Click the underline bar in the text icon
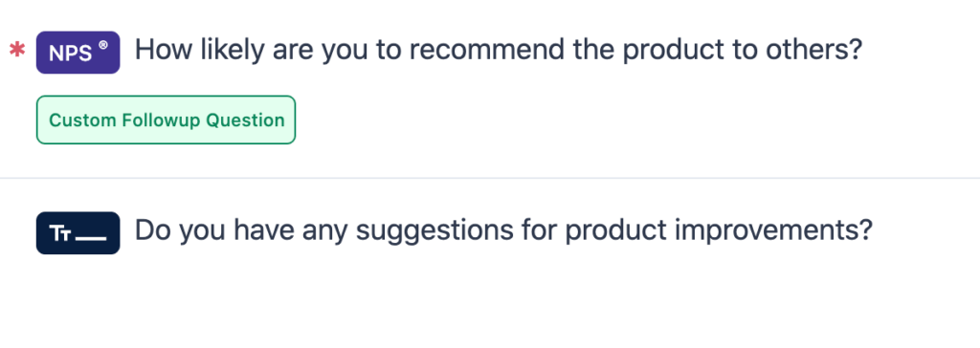Image resolution: width=980 pixels, height=348 pixels. (90, 239)
